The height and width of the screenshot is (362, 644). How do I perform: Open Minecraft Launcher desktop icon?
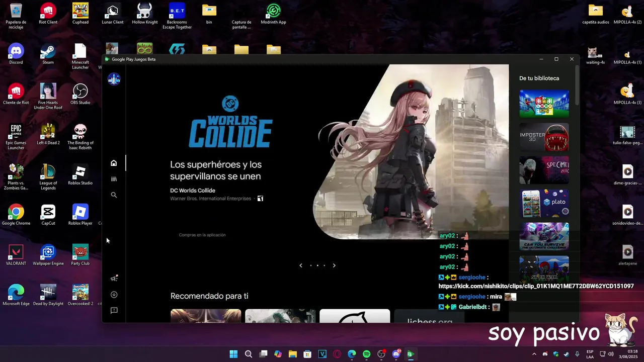(x=80, y=56)
